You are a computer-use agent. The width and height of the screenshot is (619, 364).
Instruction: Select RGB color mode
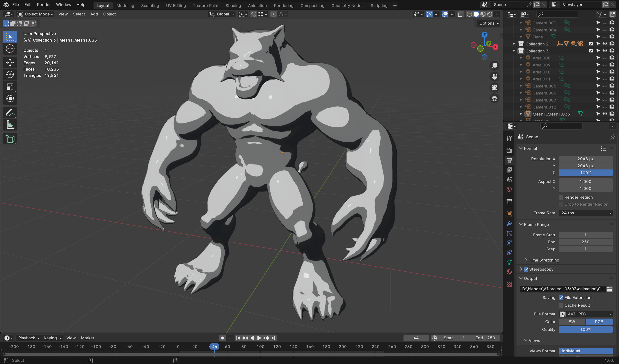coord(599,322)
